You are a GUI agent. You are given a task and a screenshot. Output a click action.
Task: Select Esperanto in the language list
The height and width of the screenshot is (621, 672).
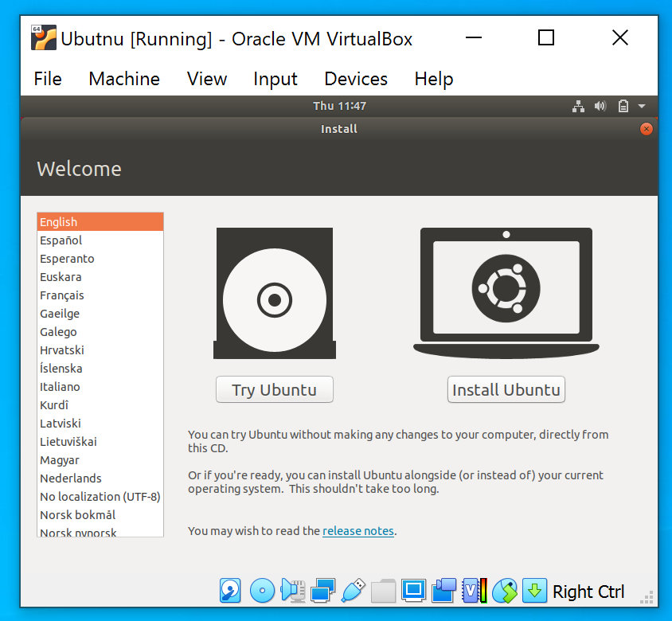coord(100,259)
